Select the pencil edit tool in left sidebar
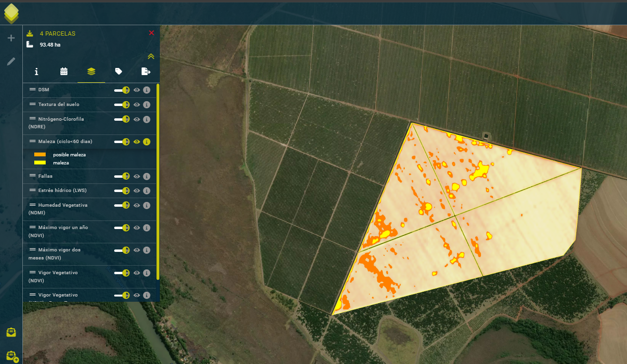Image resolution: width=627 pixels, height=364 pixels. coord(11,61)
